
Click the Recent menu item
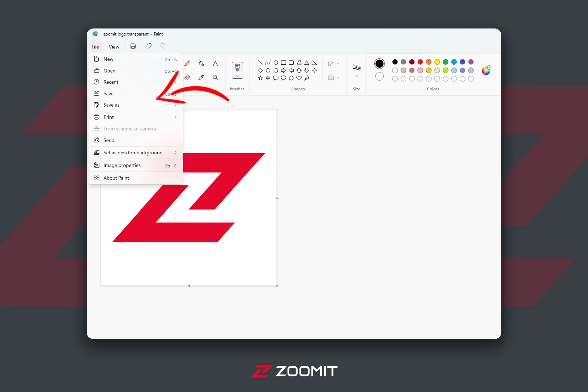pos(110,82)
